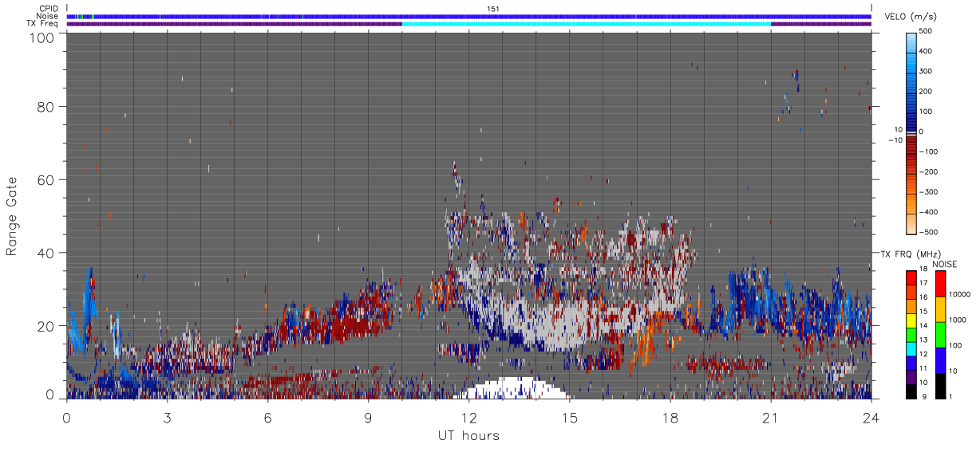Image resolution: width=980 pixels, height=452 pixels.
Task: Click the UT hours axis title
Action: 468,435
